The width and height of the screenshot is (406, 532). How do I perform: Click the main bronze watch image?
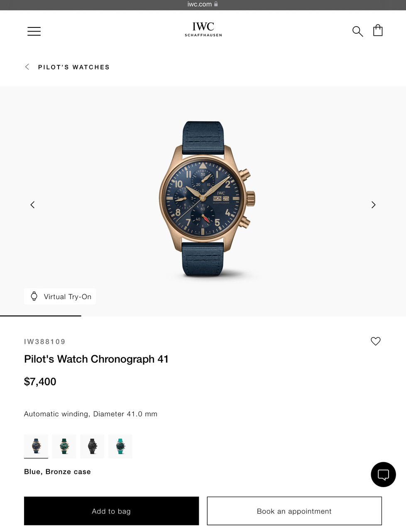pyautogui.click(x=207, y=199)
